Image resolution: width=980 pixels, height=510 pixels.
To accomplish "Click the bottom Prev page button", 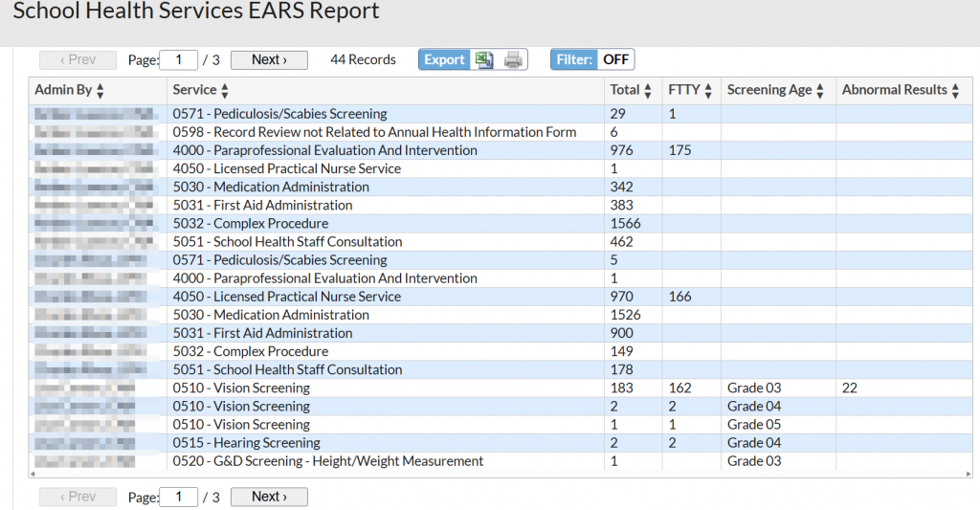I will (78, 498).
